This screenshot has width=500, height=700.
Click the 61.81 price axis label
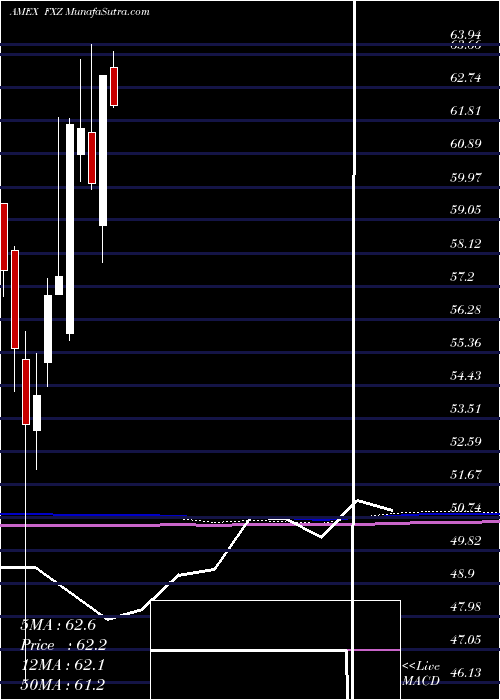click(466, 111)
